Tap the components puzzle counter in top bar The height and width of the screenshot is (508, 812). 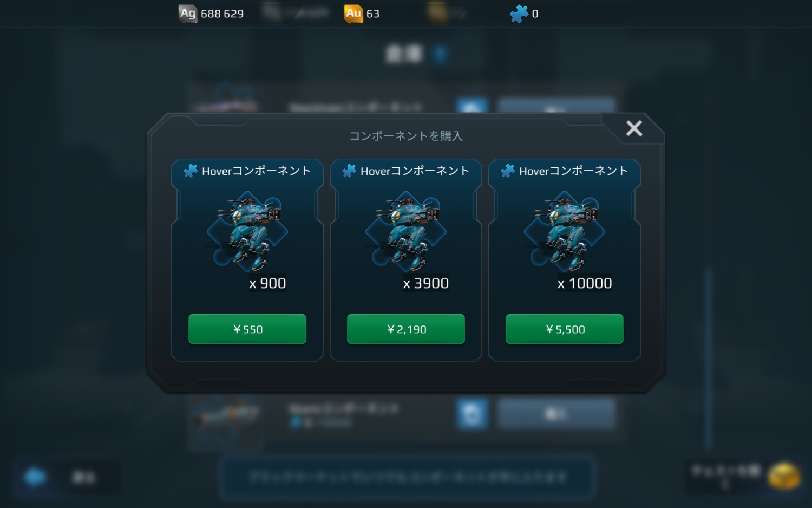tap(524, 14)
